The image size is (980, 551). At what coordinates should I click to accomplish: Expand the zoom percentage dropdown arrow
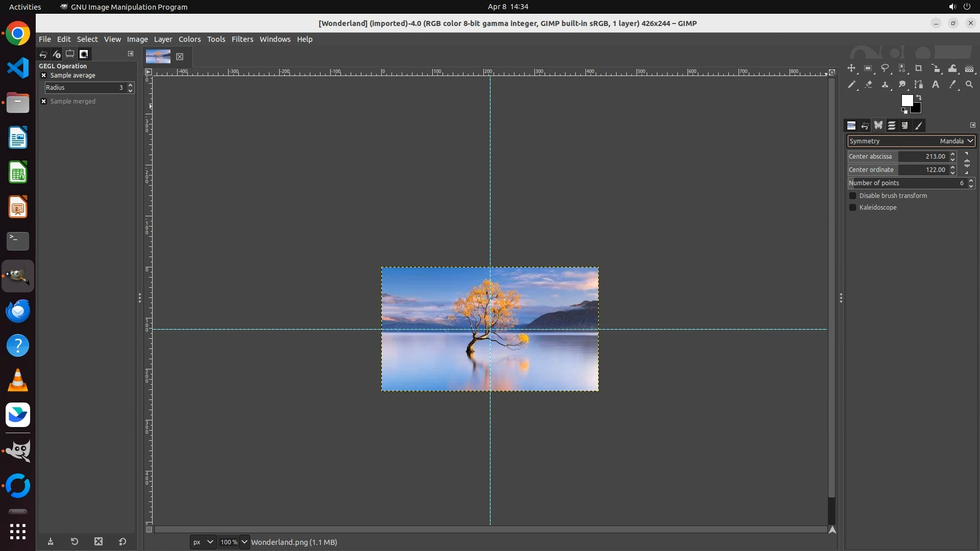tap(244, 542)
